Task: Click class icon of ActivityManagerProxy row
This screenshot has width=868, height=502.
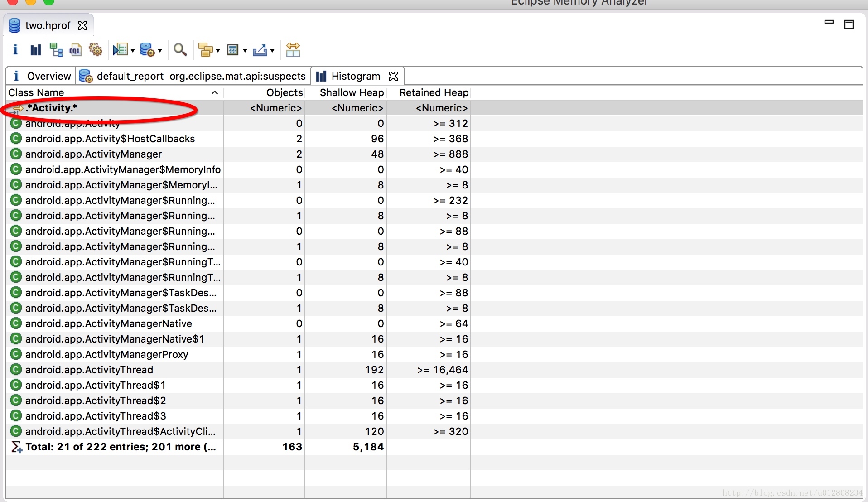Action: 16,354
